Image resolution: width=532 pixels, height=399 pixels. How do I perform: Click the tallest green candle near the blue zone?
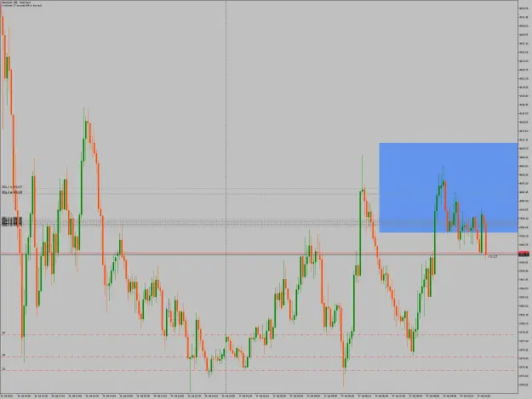pyautogui.click(x=435, y=242)
